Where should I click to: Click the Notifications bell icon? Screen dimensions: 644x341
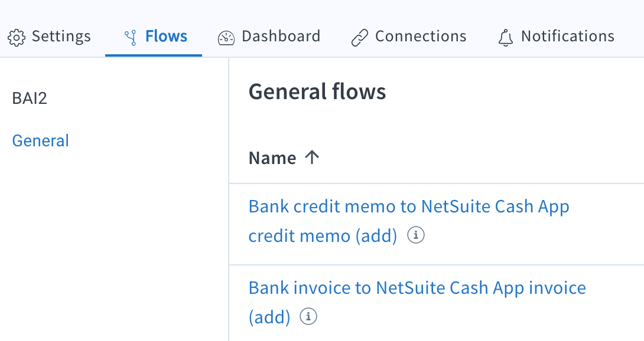point(505,36)
